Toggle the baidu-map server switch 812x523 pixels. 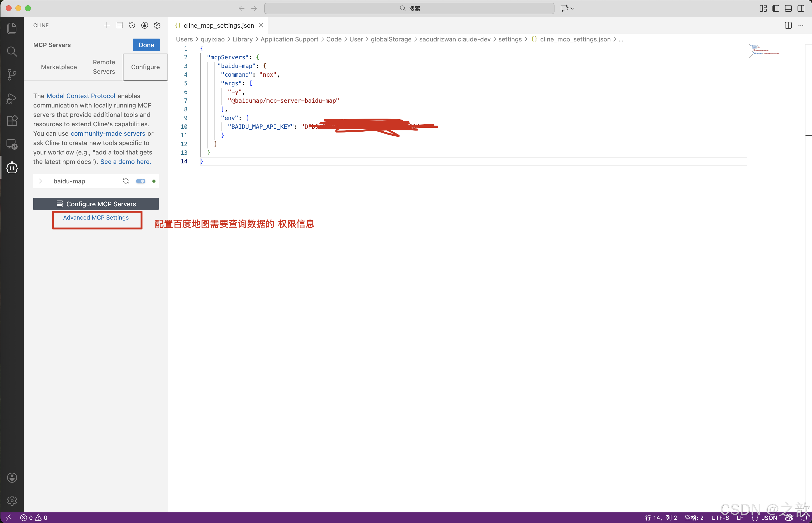tap(140, 181)
